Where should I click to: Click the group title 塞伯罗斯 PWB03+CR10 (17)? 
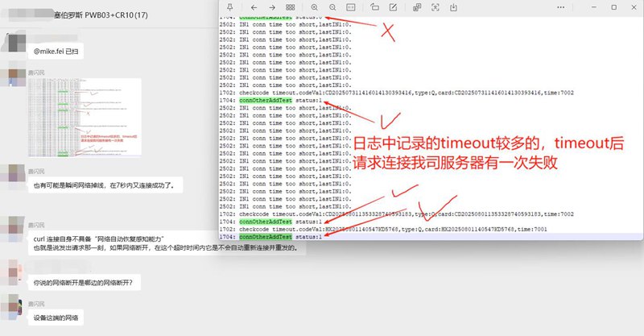pos(101,15)
